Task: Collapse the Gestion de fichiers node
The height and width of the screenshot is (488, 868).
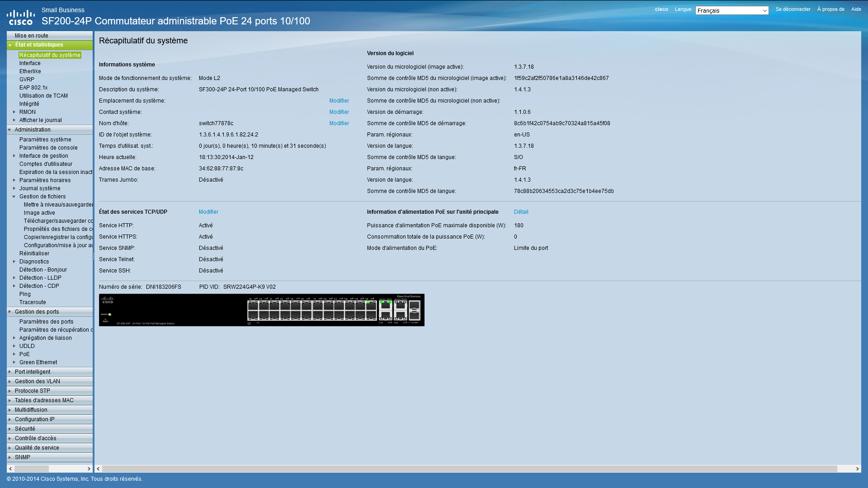Action: tap(14, 197)
